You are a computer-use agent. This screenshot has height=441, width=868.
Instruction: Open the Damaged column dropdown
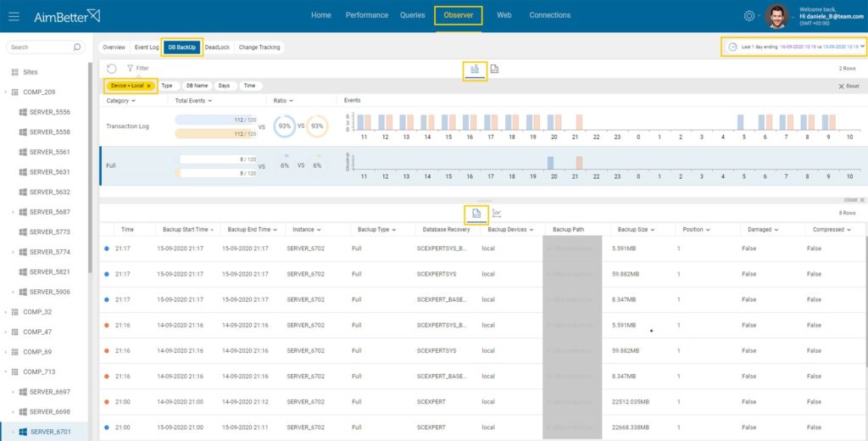pos(776,229)
